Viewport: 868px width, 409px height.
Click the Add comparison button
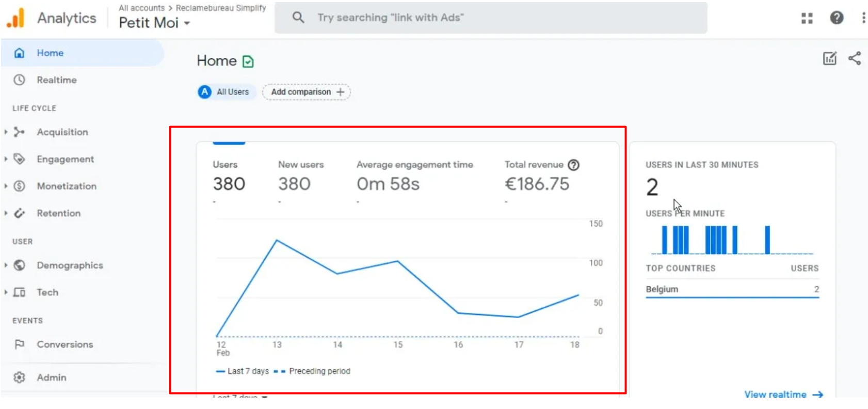click(307, 92)
